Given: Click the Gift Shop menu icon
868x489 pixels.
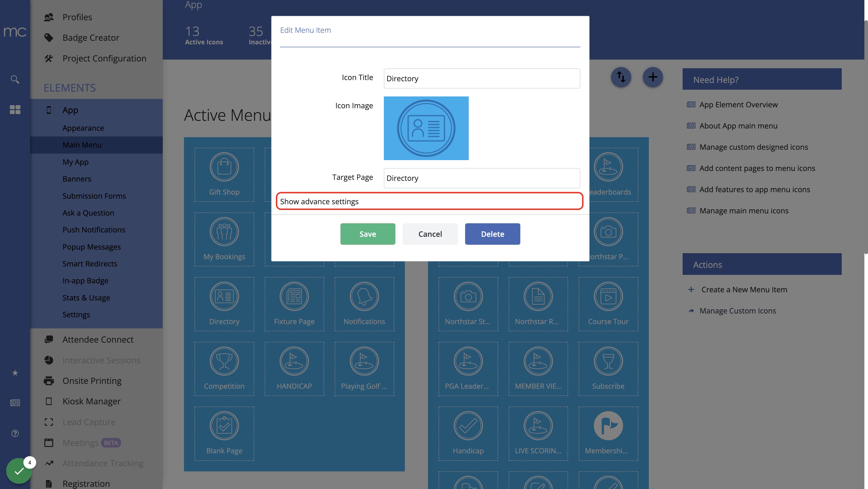Looking at the screenshot, I should click(224, 175).
